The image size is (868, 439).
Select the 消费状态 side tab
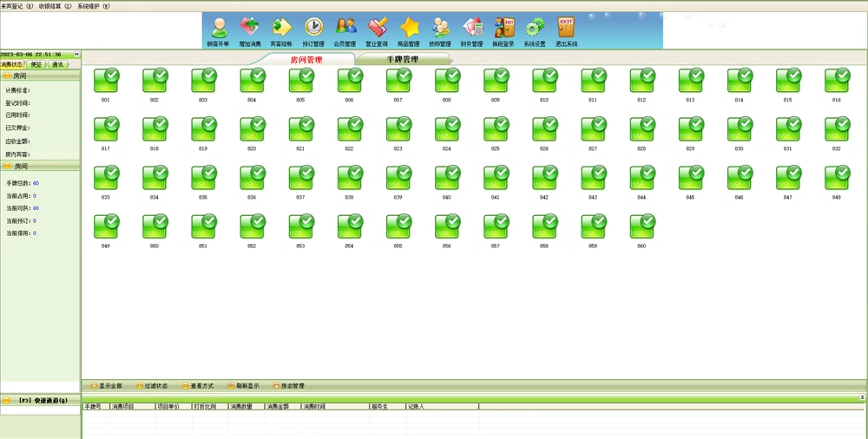click(11, 65)
